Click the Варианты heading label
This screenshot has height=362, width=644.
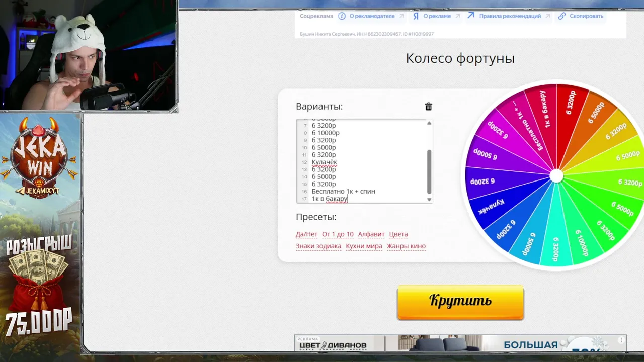click(x=319, y=107)
